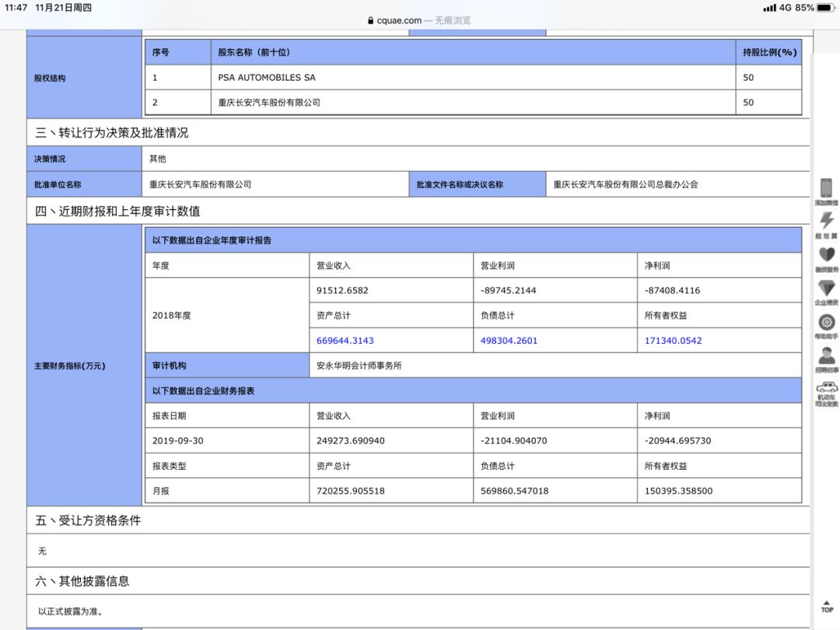This screenshot has height=630, width=840.
Task: Click the 五、受让方资格条件 heading
Action: pyautogui.click(x=88, y=520)
